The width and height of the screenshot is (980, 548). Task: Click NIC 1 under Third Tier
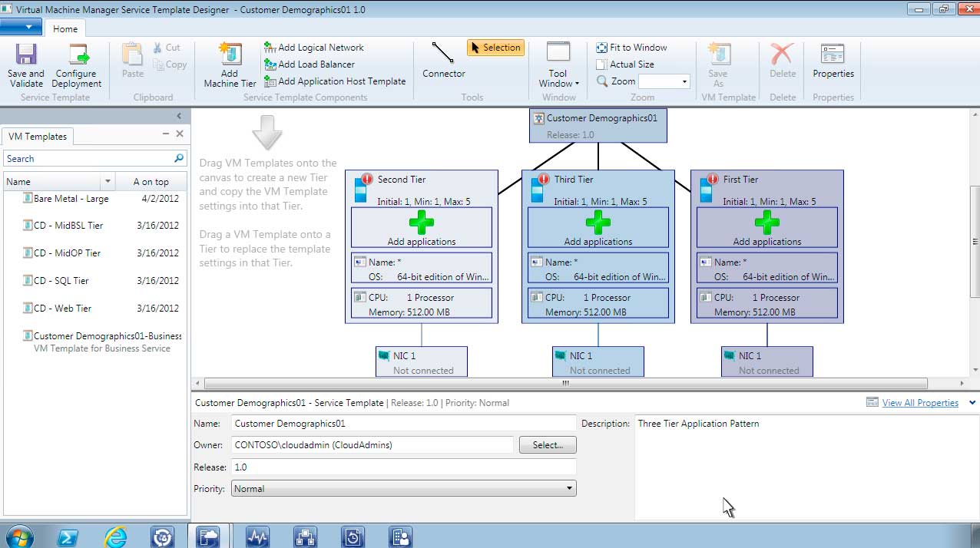pyautogui.click(x=598, y=361)
